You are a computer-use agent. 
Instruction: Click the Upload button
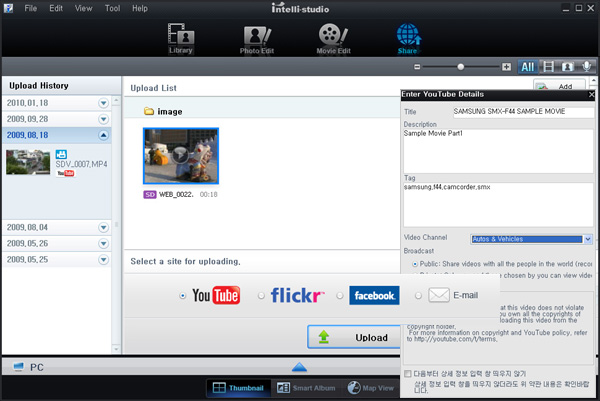[354, 337]
